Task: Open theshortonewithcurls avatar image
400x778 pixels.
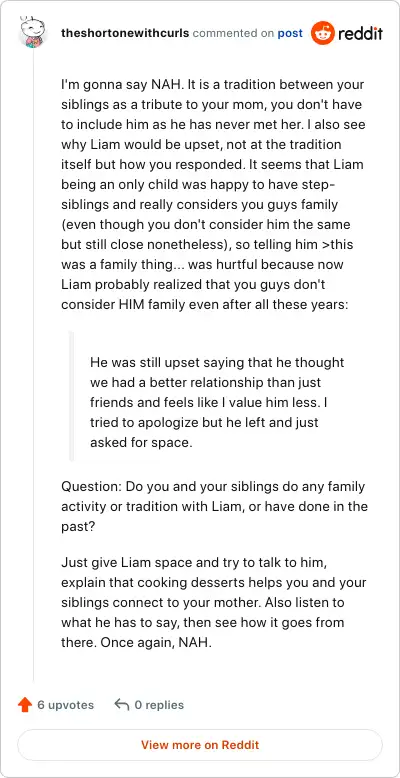Action: pos(33,33)
